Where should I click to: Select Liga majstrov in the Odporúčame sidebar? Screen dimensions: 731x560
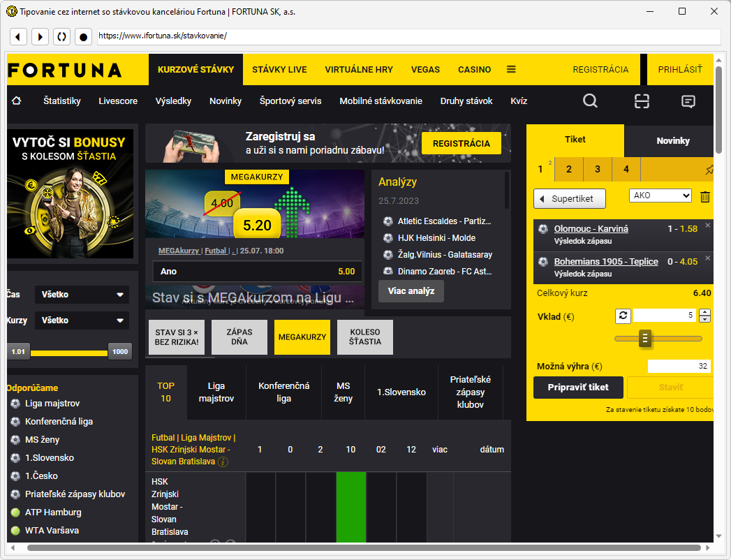click(x=52, y=404)
